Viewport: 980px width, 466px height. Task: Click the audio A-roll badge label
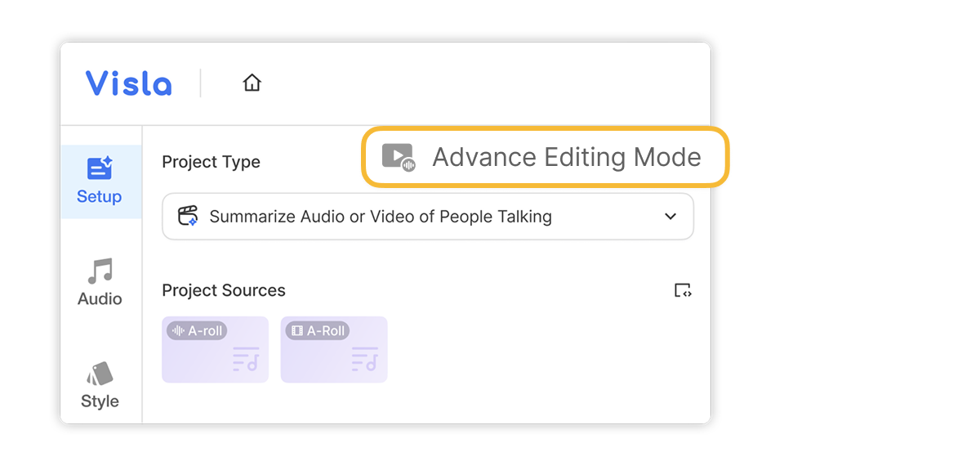tap(197, 331)
